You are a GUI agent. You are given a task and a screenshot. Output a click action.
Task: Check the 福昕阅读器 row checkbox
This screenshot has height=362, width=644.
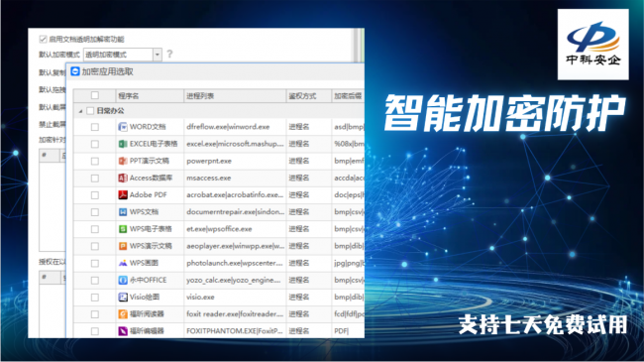tap(95, 314)
